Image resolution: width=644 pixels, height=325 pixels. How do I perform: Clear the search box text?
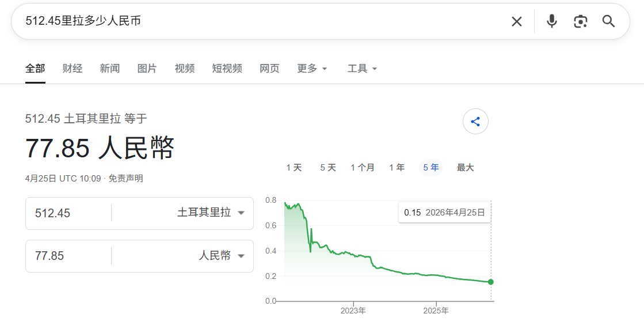point(516,22)
